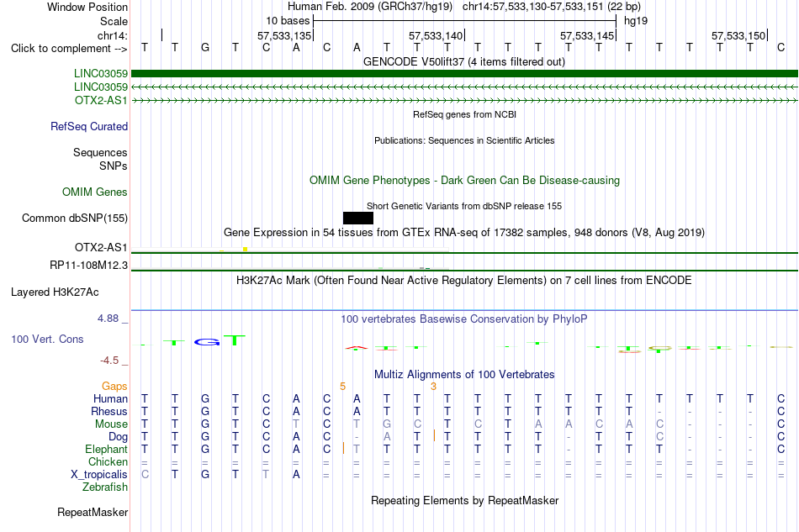Click orange insertion bar in Elephant row
This screenshot has height=532, width=799.
[343, 448]
